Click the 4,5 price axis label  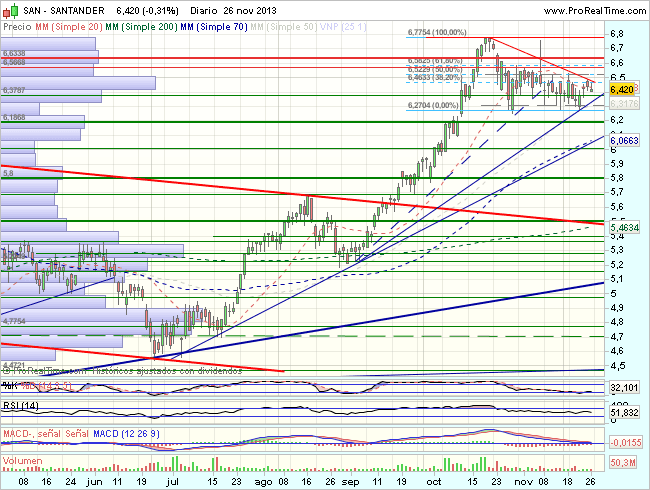pyautogui.click(x=617, y=366)
